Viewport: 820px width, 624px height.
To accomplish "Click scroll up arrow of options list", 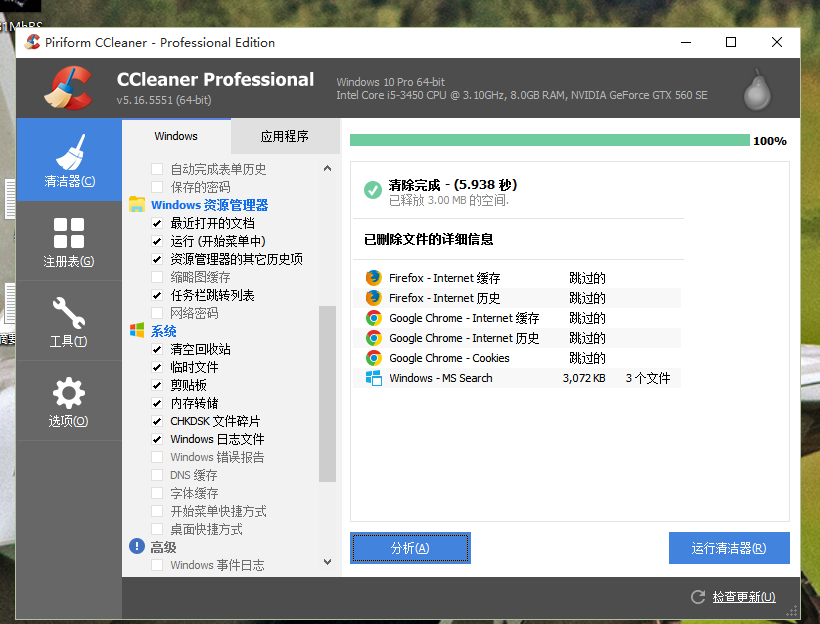I will 327,168.
